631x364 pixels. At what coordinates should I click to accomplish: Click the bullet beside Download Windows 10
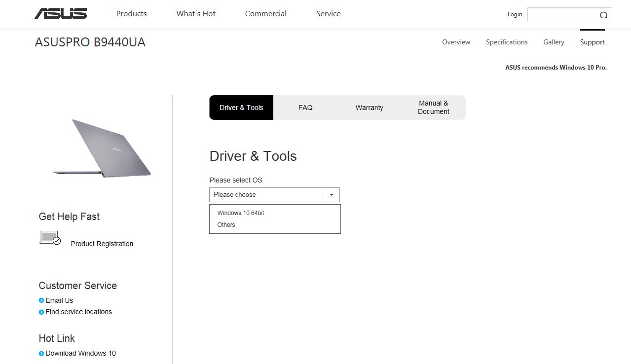click(x=41, y=353)
